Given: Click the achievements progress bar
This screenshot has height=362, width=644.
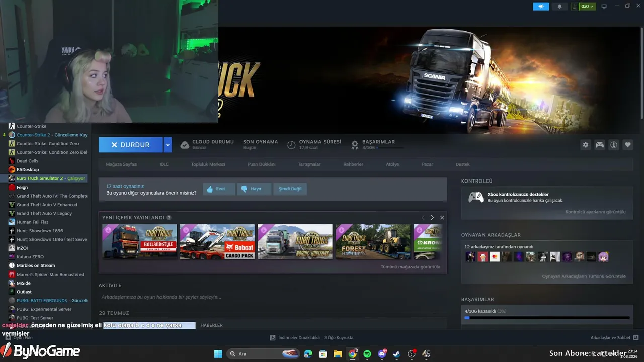Looking at the screenshot, I should 547,318.
